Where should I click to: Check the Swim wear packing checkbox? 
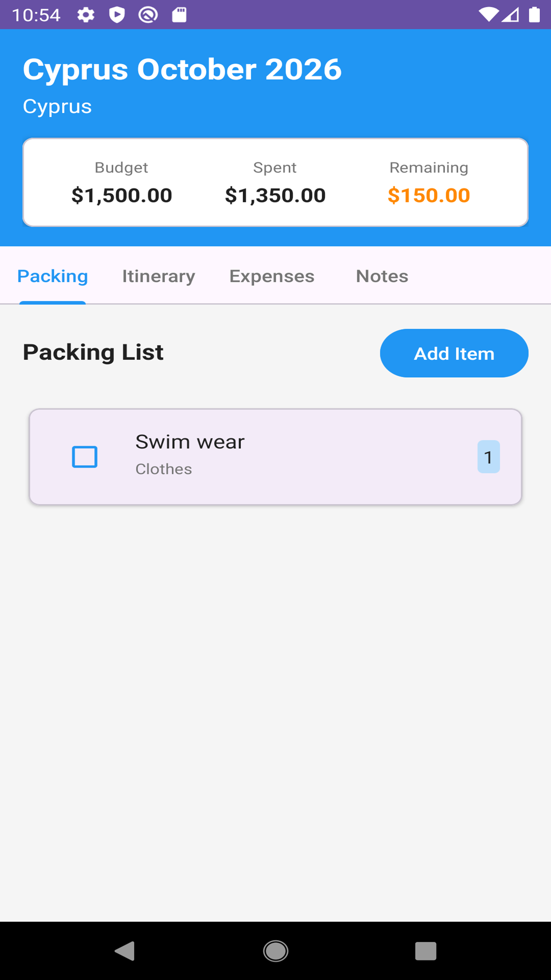[85, 457]
